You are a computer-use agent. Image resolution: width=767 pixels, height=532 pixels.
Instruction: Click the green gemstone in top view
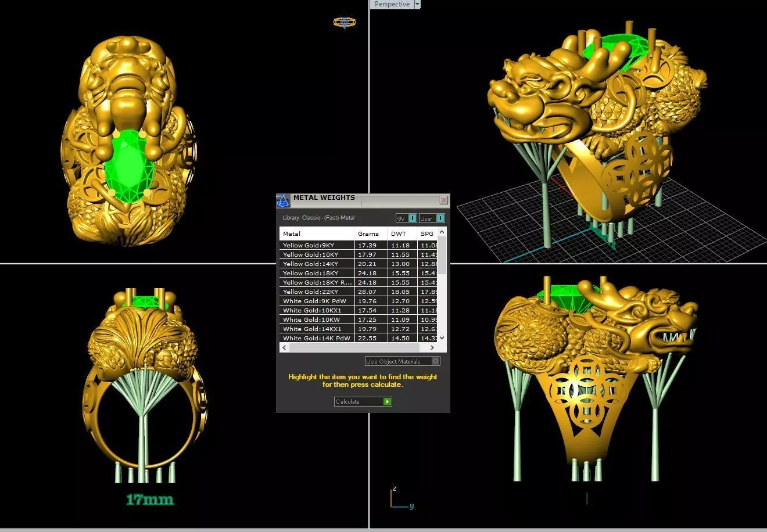pyautogui.click(x=129, y=166)
